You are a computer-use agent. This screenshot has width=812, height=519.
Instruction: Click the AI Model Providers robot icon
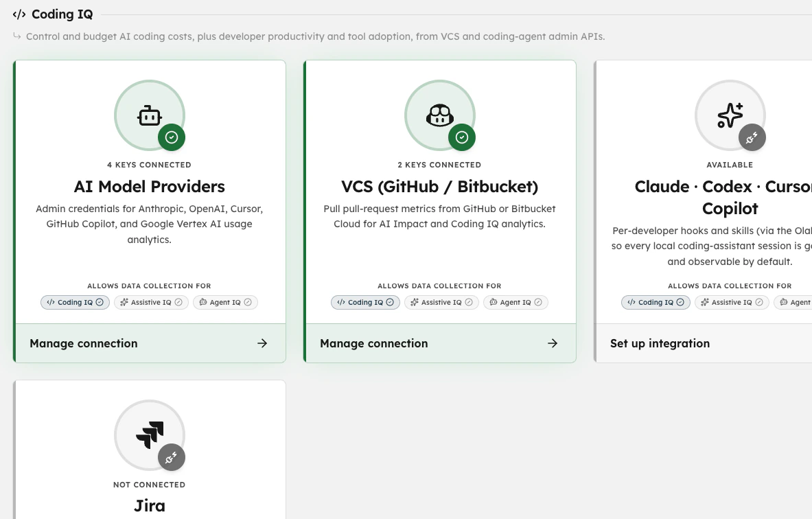[149, 115]
